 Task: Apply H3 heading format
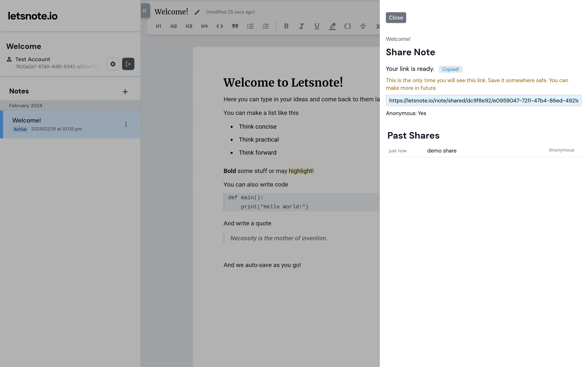(189, 26)
